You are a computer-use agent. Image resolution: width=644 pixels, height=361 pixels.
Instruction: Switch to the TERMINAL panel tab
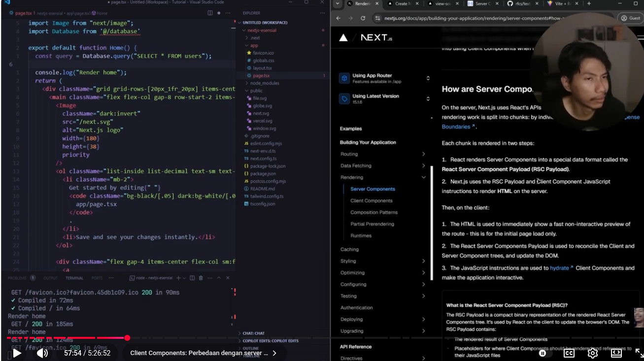tap(74, 278)
